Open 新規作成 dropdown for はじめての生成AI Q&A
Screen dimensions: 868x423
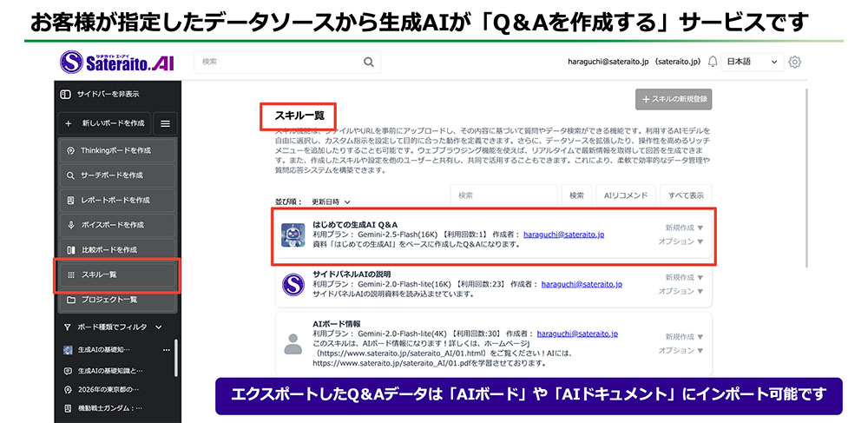coord(684,228)
